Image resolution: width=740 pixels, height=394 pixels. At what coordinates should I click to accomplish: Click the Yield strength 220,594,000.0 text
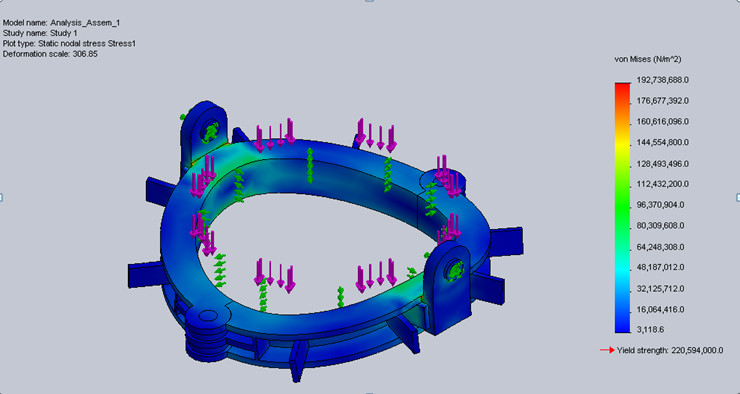[x=670, y=351]
